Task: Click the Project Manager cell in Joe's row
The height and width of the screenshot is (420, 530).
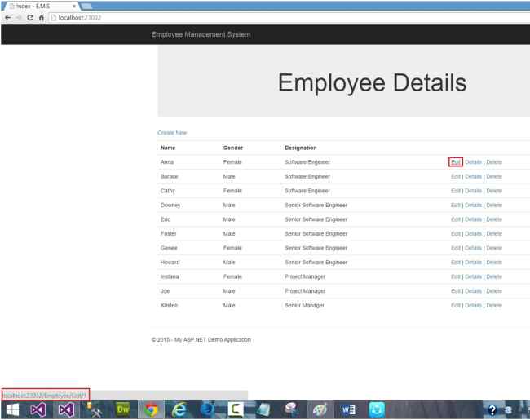Action: [x=305, y=291]
